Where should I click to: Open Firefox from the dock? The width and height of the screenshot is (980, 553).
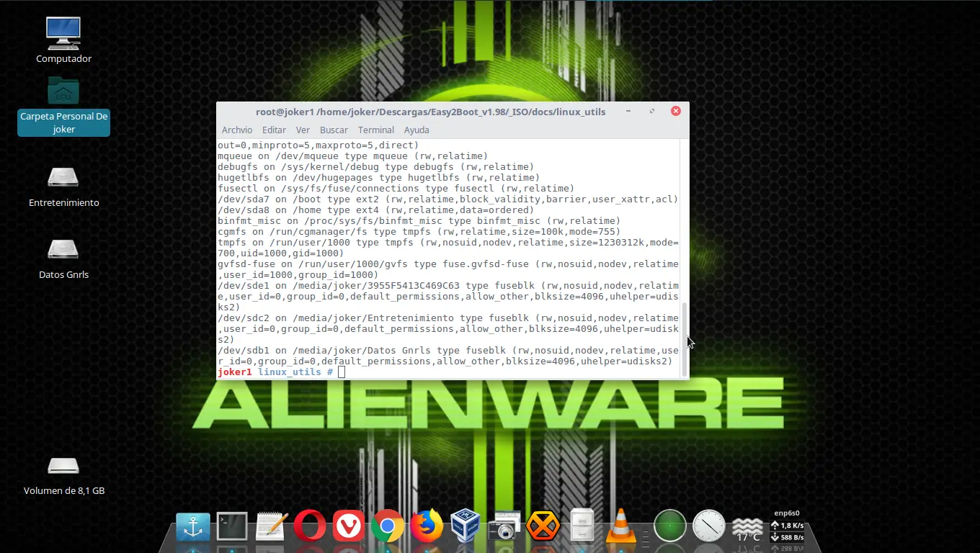(x=427, y=527)
